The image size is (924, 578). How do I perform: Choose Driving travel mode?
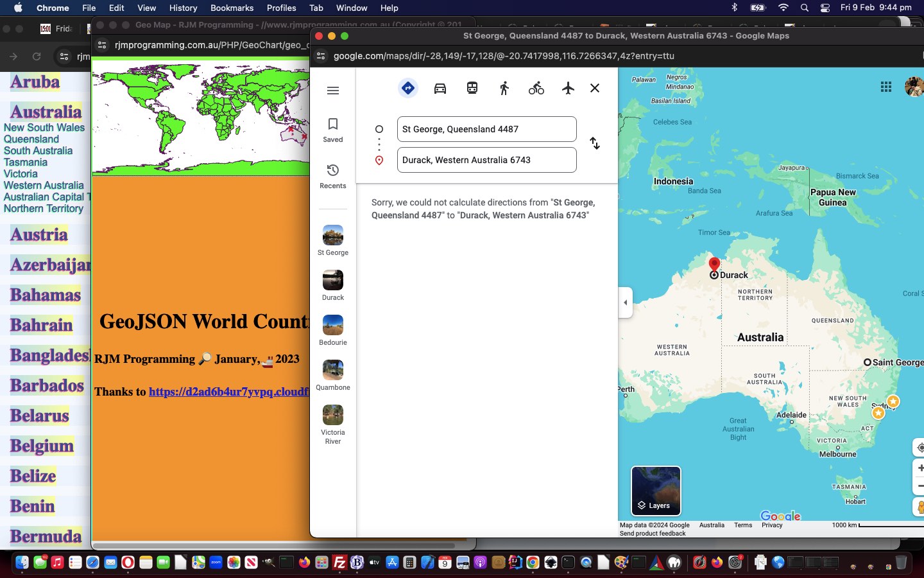tap(440, 88)
